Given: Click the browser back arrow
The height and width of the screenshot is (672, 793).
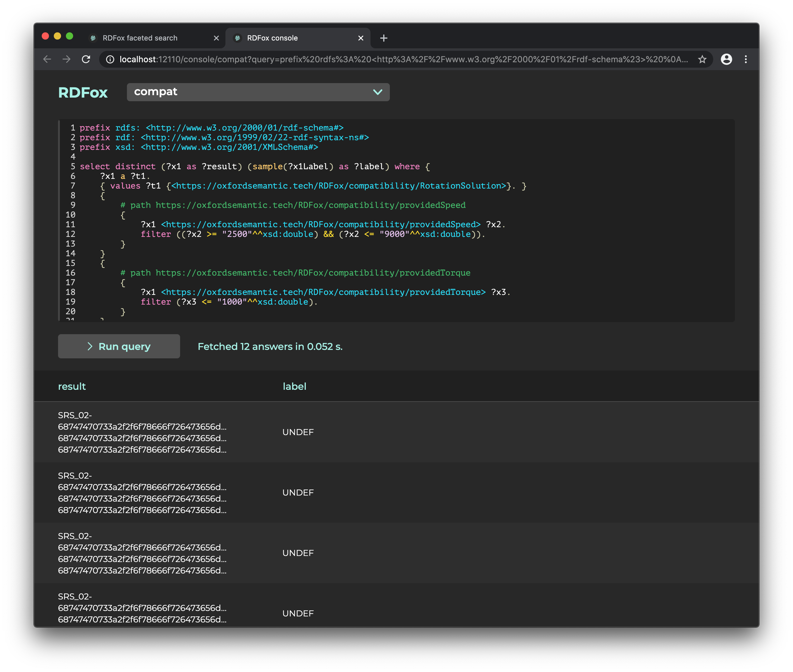Looking at the screenshot, I should coord(47,60).
